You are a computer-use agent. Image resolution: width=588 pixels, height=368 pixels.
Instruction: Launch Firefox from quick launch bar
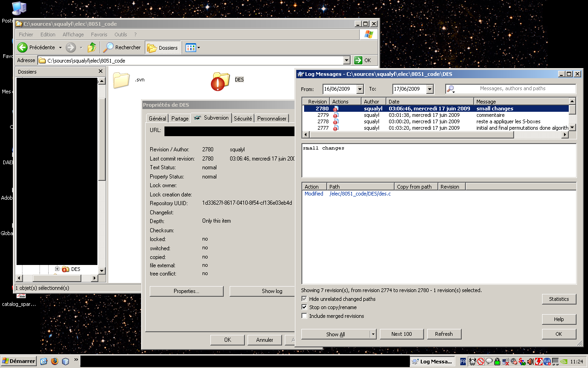(55, 361)
